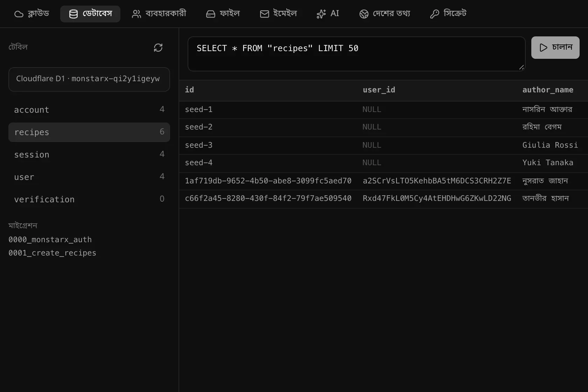Click the play icon in the চালান button
The height and width of the screenshot is (392, 588).
[544, 48]
